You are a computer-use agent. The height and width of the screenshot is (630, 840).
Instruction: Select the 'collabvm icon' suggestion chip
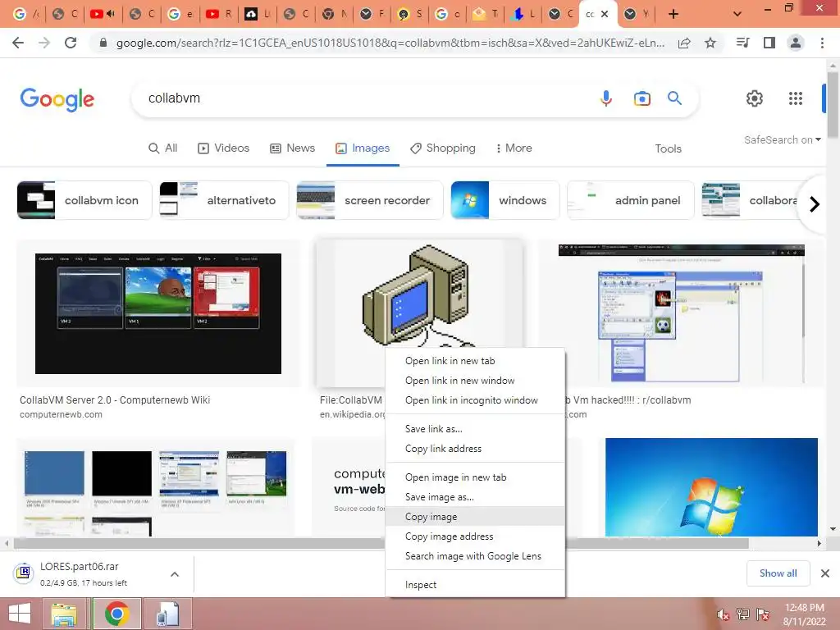[x=84, y=200]
